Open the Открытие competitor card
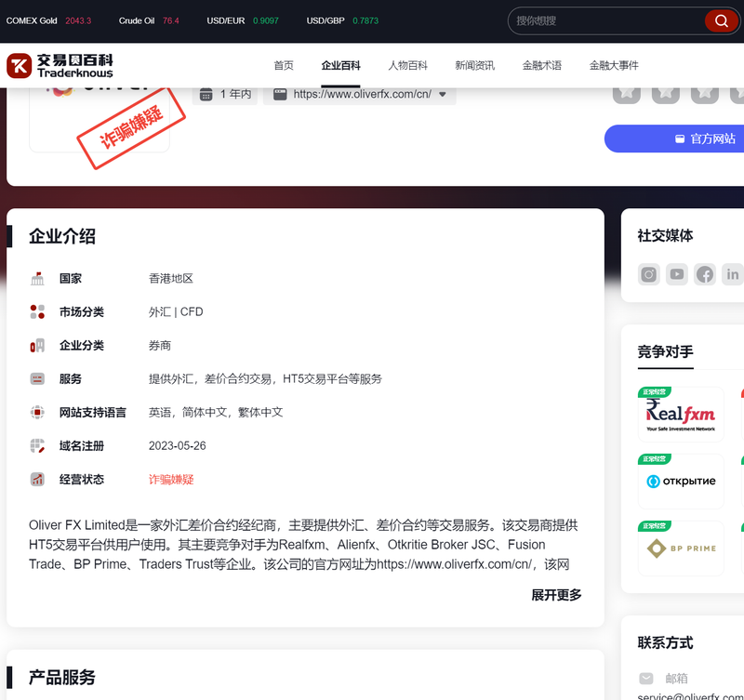Image resolution: width=744 pixels, height=700 pixels. click(681, 482)
